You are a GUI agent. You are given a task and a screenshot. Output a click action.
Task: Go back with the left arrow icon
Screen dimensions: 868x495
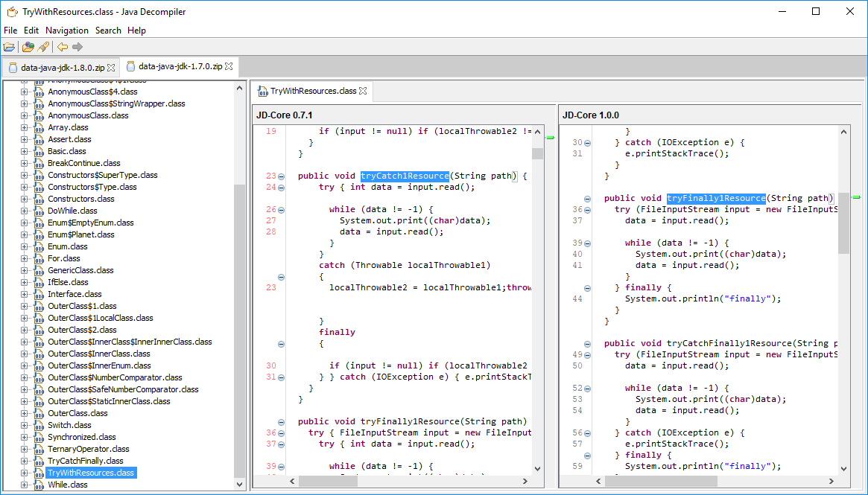(63, 47)
